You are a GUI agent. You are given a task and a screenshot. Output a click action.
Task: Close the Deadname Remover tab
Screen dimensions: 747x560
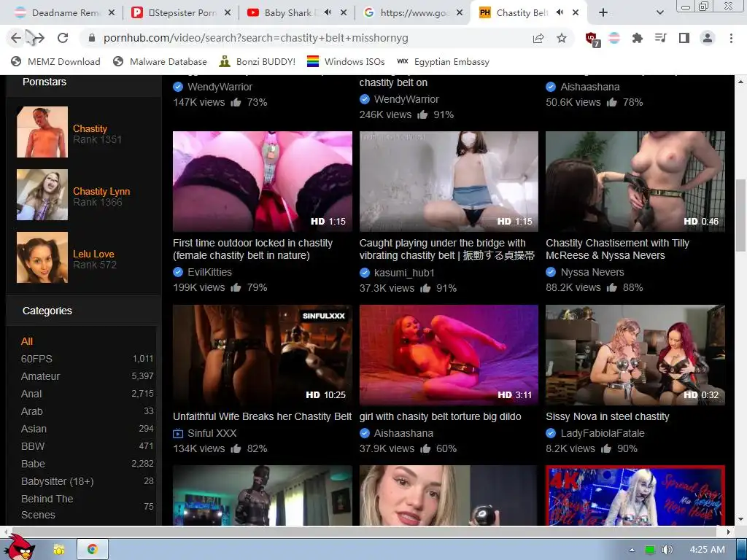[x=112, y=13]
